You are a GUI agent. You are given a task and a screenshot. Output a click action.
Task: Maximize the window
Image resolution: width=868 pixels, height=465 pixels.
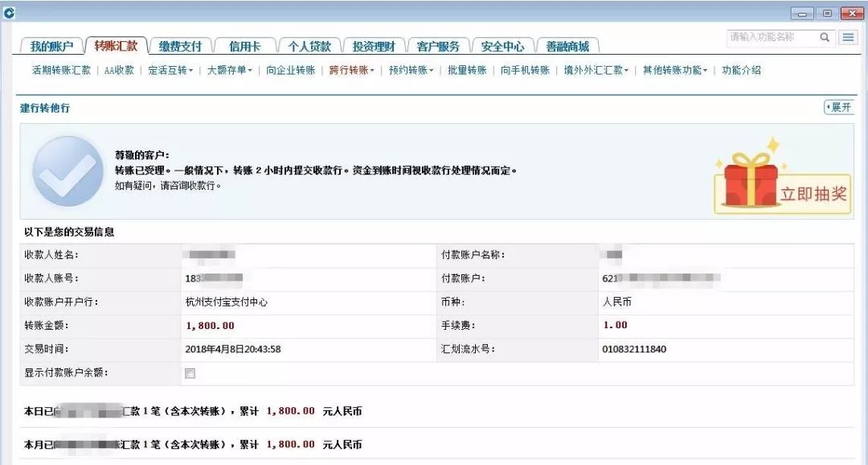click(x=827, y=14)
